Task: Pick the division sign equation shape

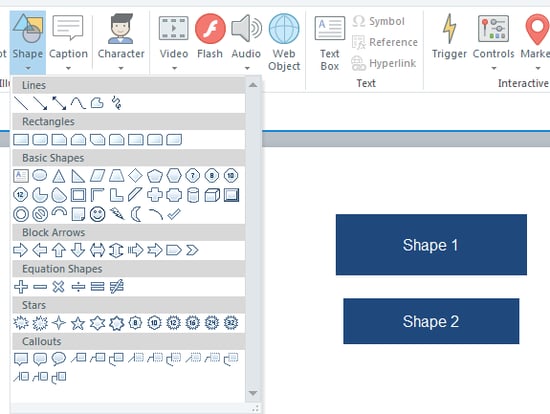Action: click(x=78, y=287)
